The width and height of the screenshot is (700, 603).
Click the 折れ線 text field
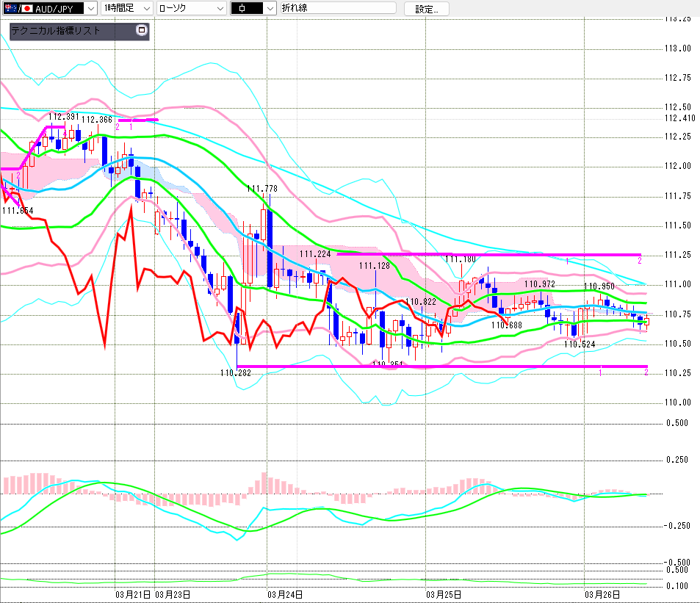(337, 9)
